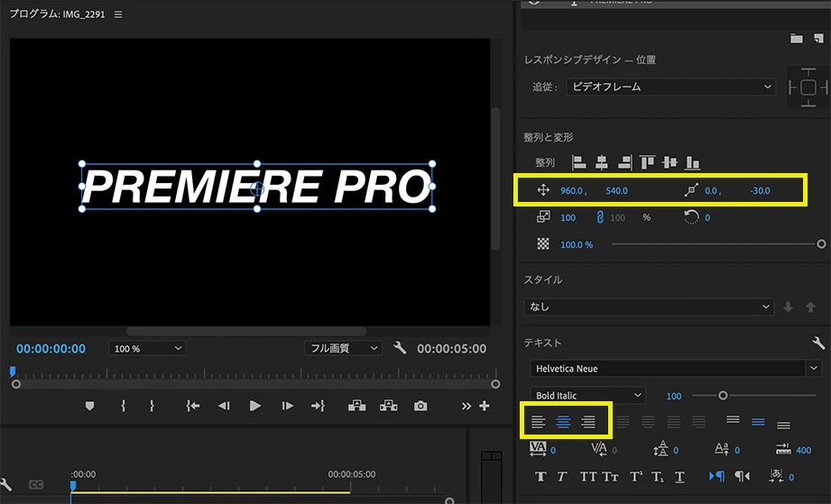The width and height of the screenshot is (831, 504).
Task: Align the text to the vertical middle
Action: [759, 422]
